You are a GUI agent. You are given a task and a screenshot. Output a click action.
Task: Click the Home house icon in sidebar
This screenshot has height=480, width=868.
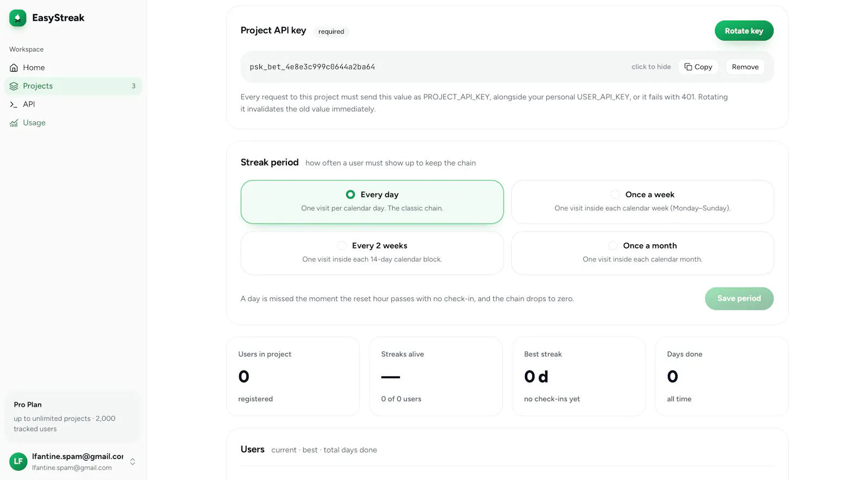[x=14, y=68]
